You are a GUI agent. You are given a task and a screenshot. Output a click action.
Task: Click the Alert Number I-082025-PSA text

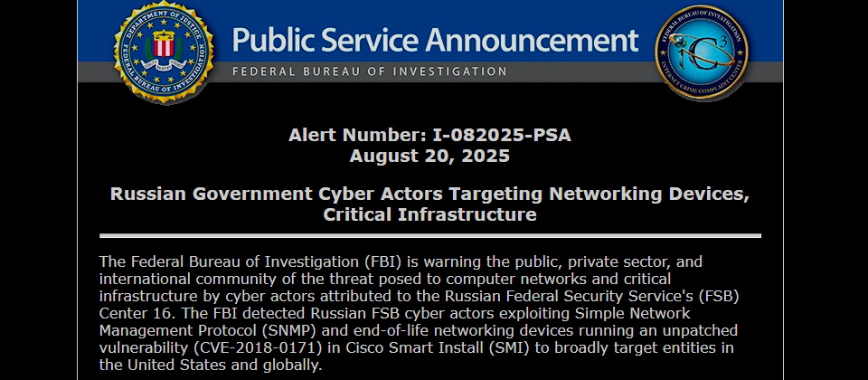click(429, 136)
